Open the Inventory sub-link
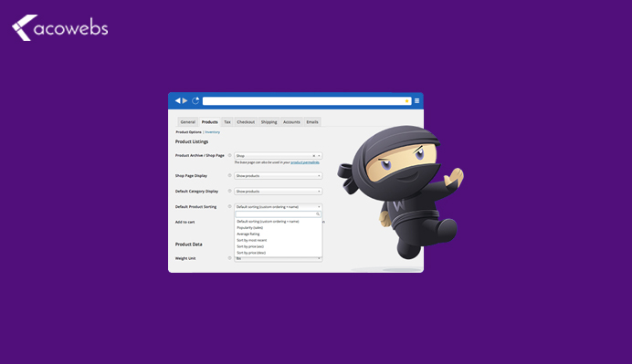632x364 pixels. click(213, 132)
